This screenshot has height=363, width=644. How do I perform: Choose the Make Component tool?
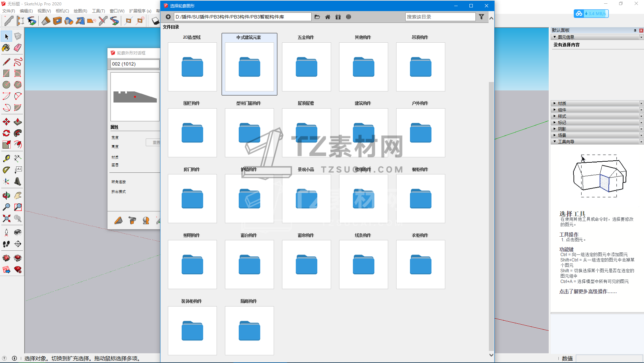pos(18,36)
